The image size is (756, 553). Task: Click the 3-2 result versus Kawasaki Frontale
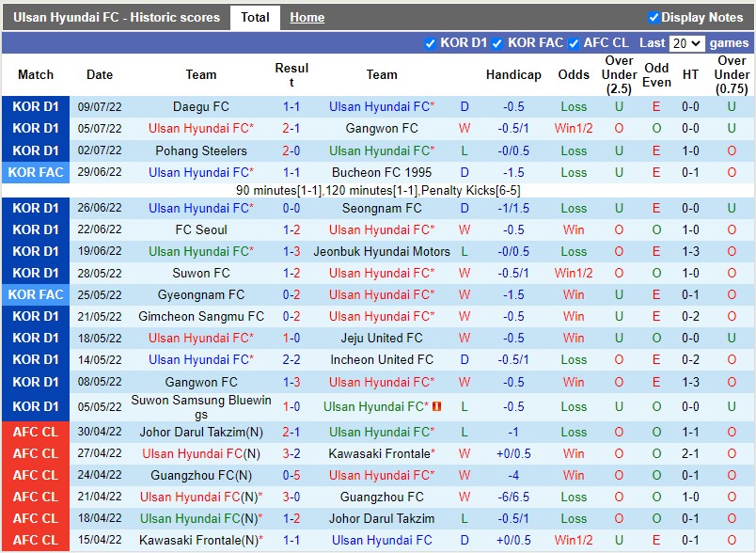291,453
